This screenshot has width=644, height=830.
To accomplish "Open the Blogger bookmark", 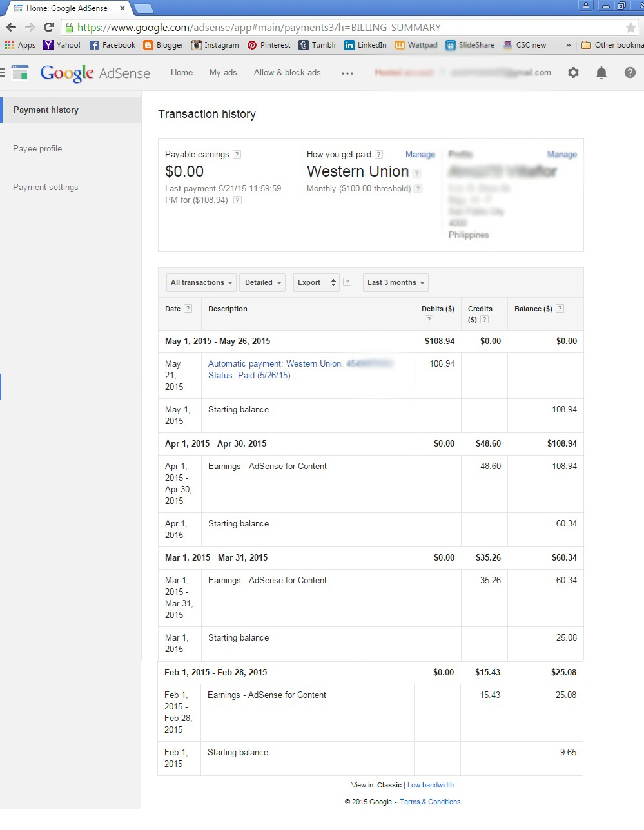I will [x=163, y=45].
